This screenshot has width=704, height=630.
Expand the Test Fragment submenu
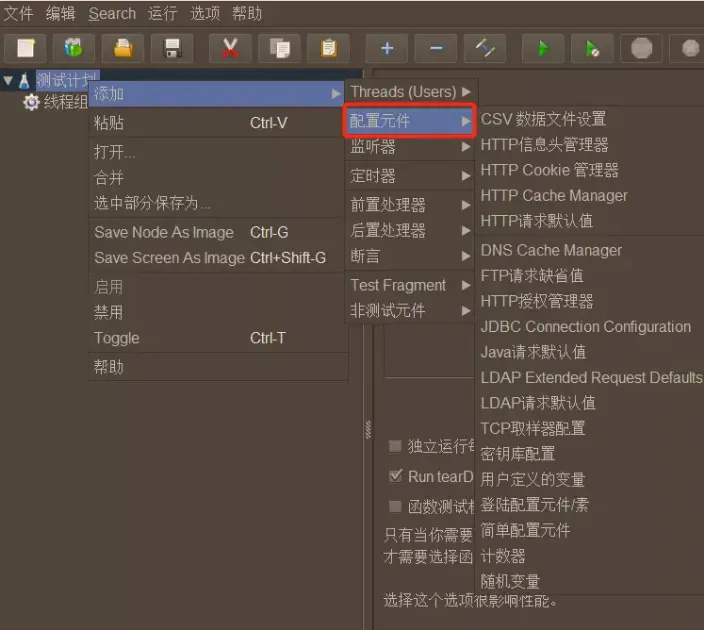(410, 285)
